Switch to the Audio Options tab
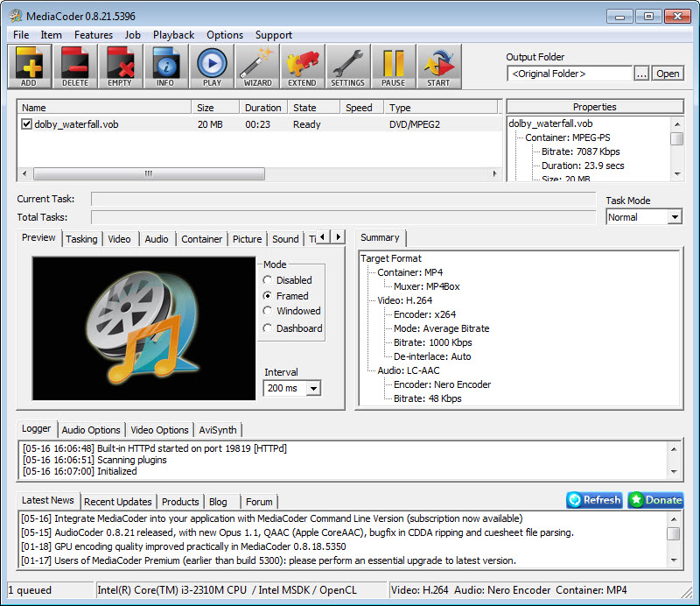Screen dimensions: 700x606 click(91, 430)
